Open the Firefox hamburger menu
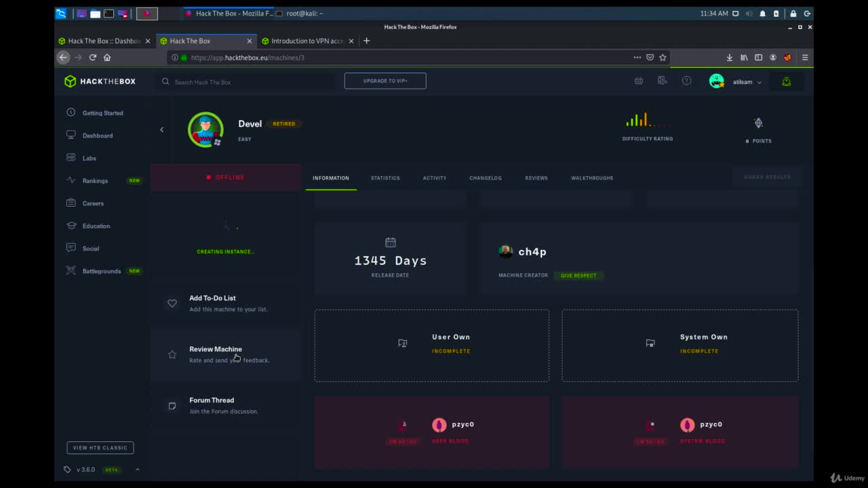Viewport: 868px width, 488px height. [x=805, y=58]
